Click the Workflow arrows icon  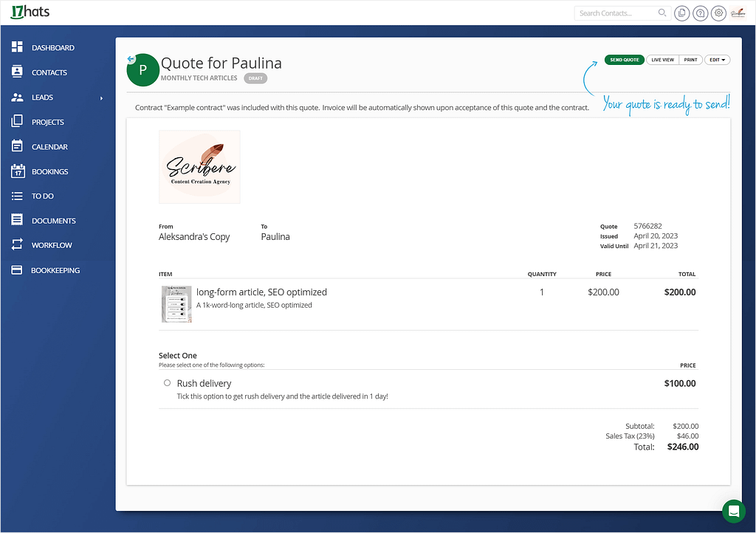click(17, 244)
